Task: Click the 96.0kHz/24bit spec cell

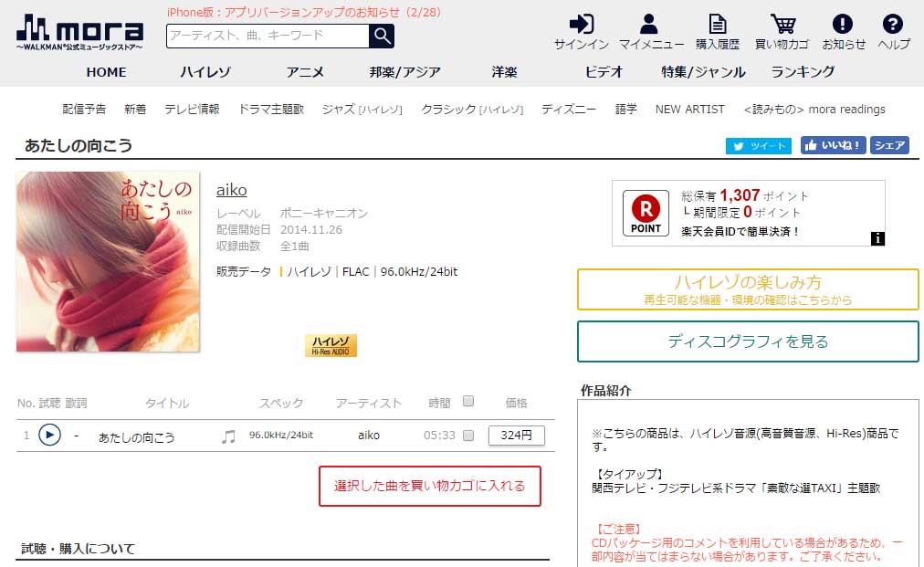Action: click(x=281, y=435)
